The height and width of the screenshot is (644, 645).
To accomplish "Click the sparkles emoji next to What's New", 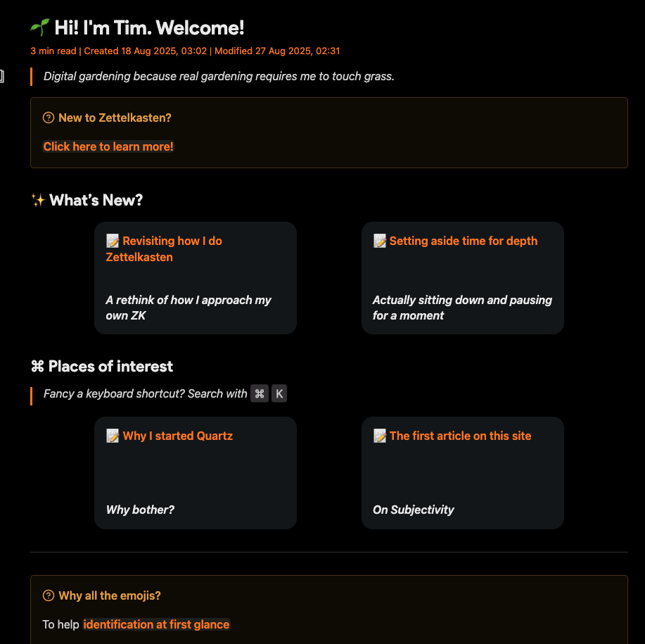I will tap(38, 201).
